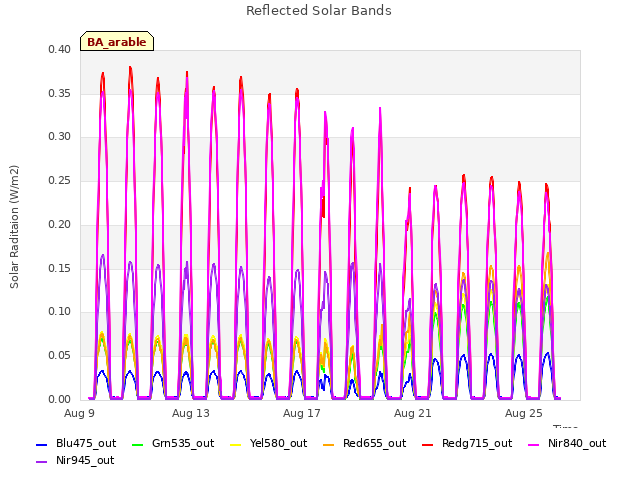Viewport: 640px width, 480px height.
Task: Click the Aug 9 x-axis tick label
Action: (79, 413)
